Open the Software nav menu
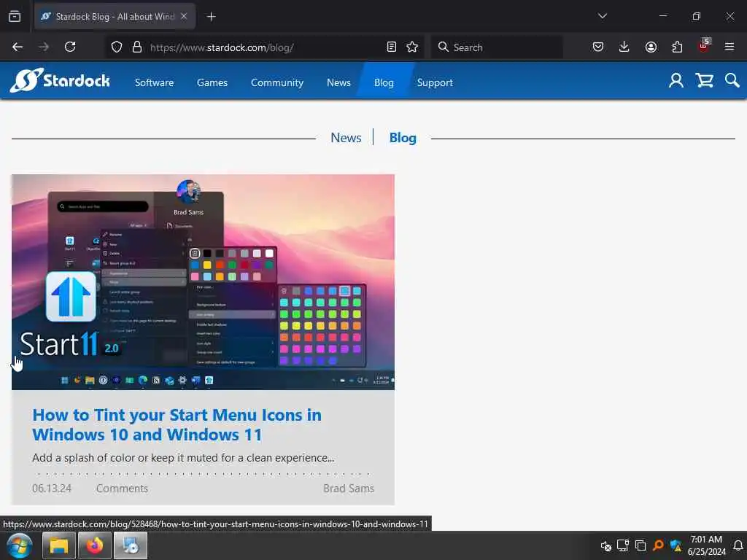The image size is (747, 560). coord(155,82)
